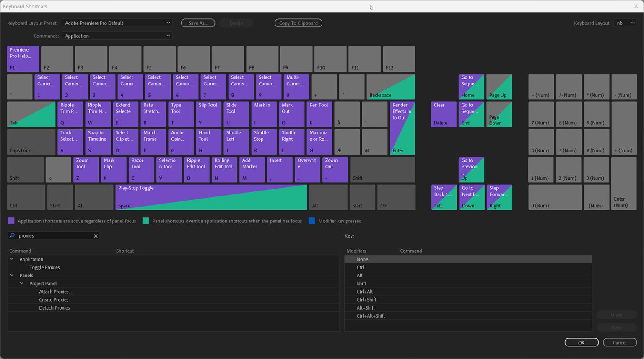Clear the proxies search field with the X
The image size is (644, 359).
(96, 235)
